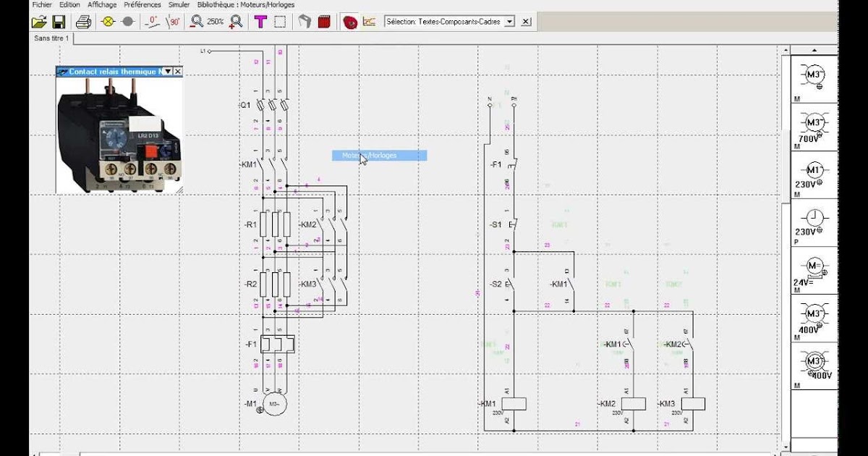Open the Affichage menu
Viewport: 868px width, 456px height.
tap(102, 4)
